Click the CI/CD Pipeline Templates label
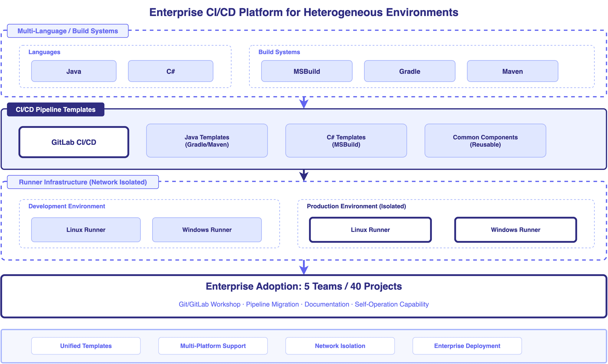The image size is (608, 364). (x=56, y=109)
